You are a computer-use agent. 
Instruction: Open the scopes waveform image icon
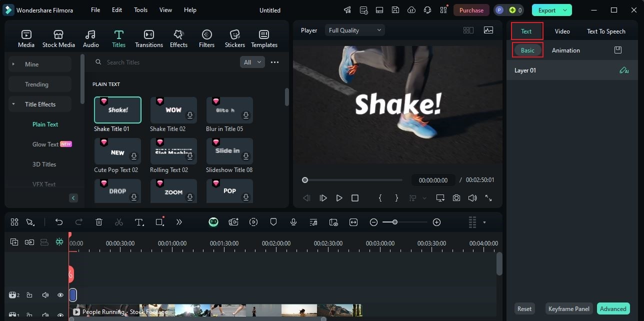[x=488, y=30]
